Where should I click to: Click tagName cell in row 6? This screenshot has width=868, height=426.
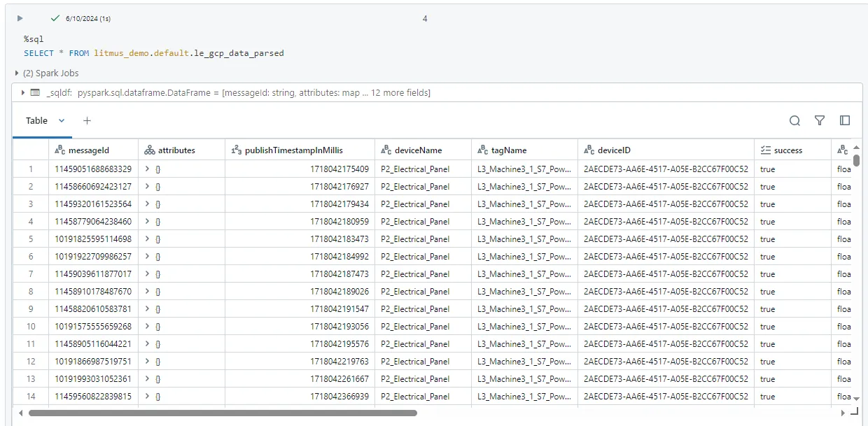[524, 256]
